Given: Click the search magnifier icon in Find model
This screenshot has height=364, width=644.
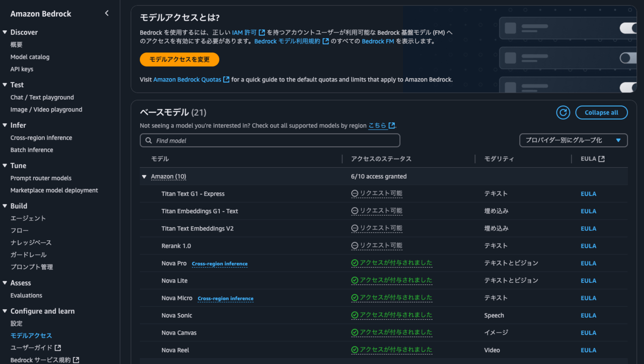Looking at the screenshot, I should [x=148, y=140].
